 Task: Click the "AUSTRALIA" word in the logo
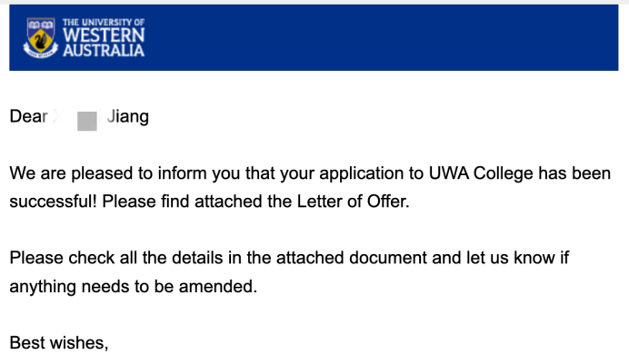pos(104,51)
